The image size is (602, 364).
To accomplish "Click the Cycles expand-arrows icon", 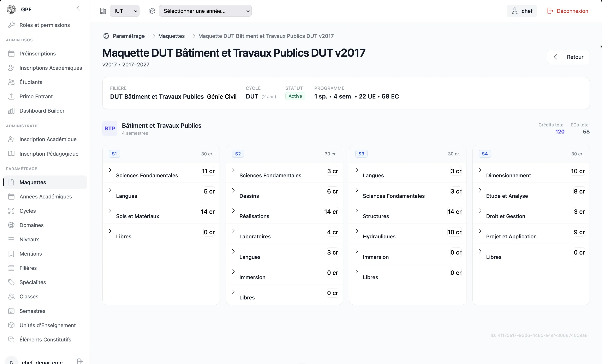I will pyautogui.click(x=11, y=211).
